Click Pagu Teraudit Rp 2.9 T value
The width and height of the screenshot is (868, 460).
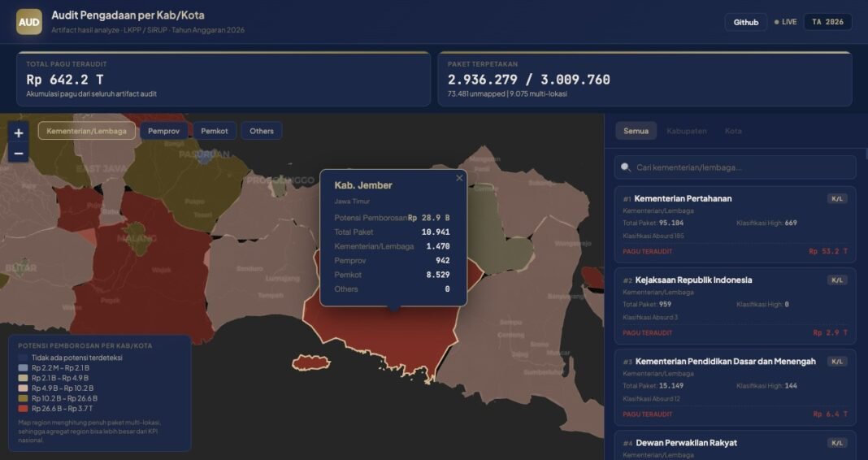[x=831, y=332]
